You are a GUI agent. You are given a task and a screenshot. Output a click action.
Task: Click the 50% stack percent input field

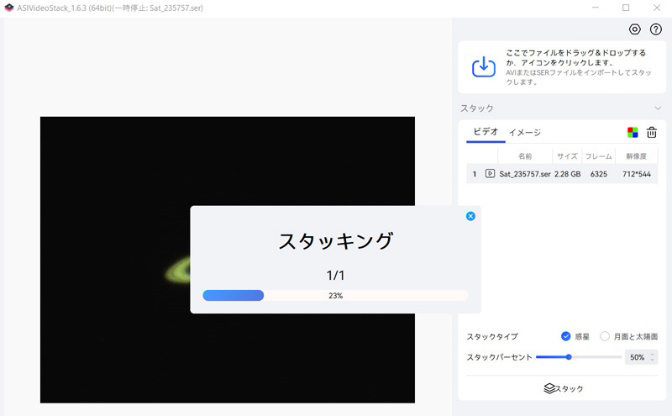coord(636,357)
